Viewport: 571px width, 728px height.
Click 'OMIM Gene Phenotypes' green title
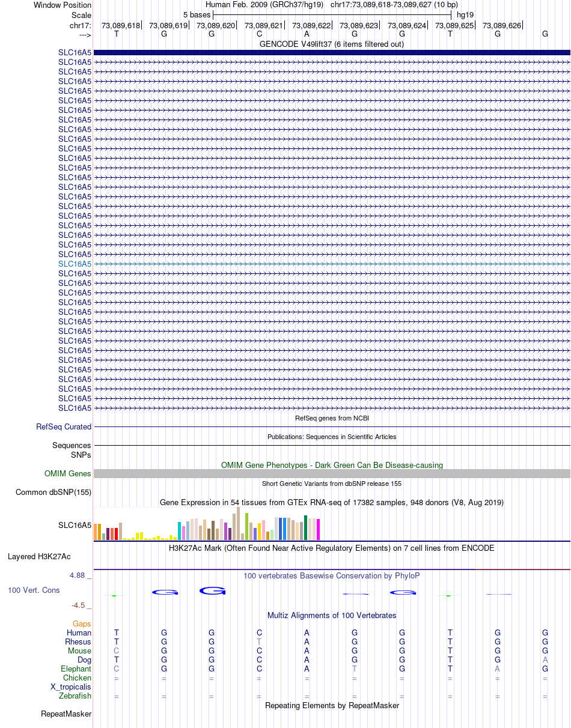point(332,465)
